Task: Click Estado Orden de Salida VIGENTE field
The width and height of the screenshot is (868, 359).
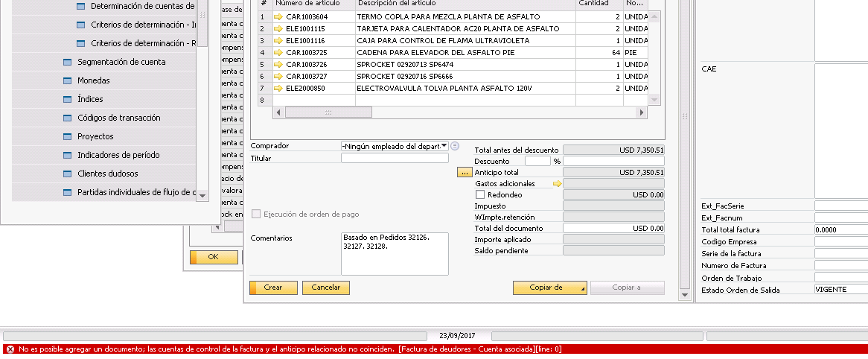Action: click(x=841, y=289)
